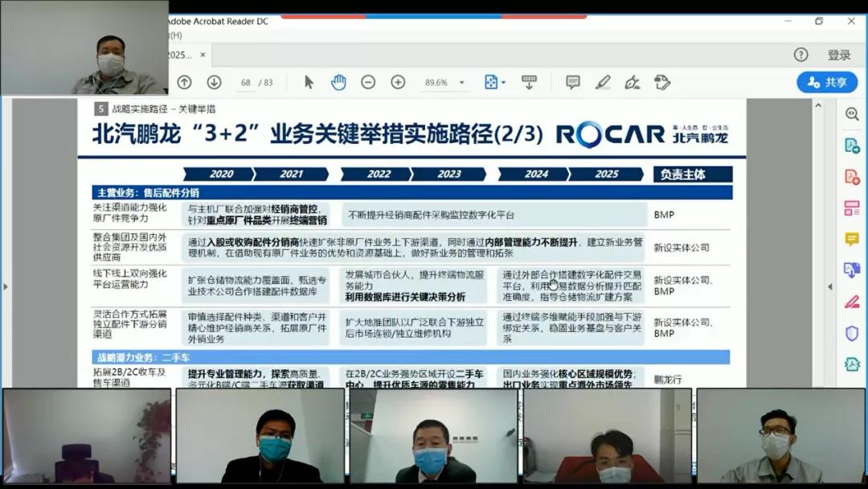Open the help question mark icon

(x=800, y=54)
